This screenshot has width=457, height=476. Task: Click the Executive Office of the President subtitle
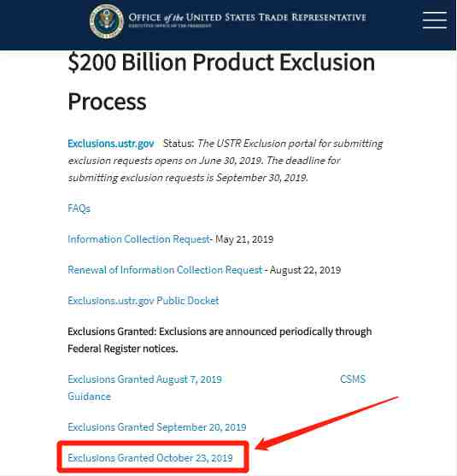[x=170, y=26]
